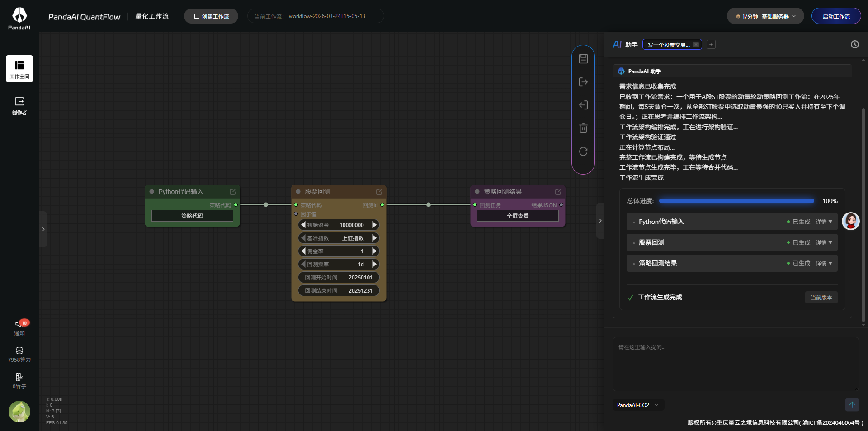
Task: Open the PandaAI-CQ2 model dropdown
Action: pos(637,405)
